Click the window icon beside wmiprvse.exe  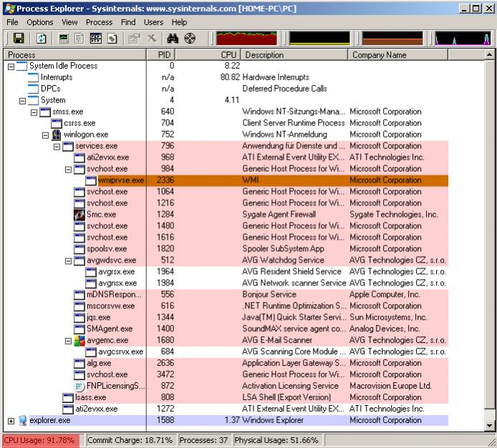[x=91, y=180]
